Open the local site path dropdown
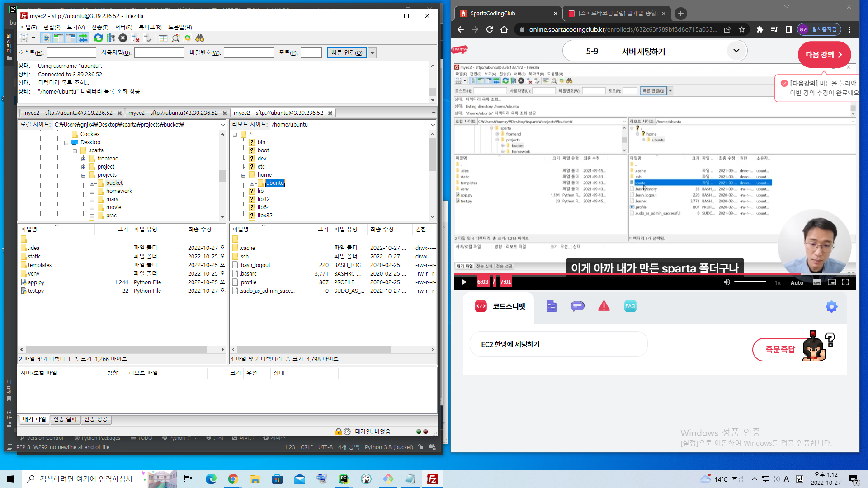868x488 pixels. pyautogui.click(x=222, y=125)
